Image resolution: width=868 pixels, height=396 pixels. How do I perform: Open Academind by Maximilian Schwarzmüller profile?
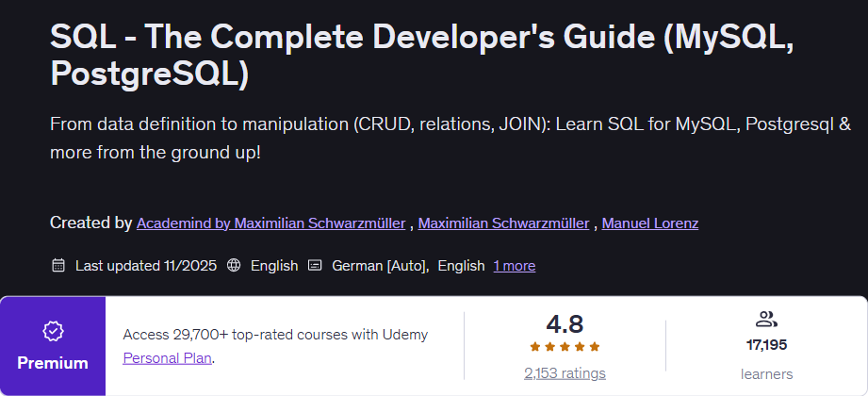click(x=270, y=223)
